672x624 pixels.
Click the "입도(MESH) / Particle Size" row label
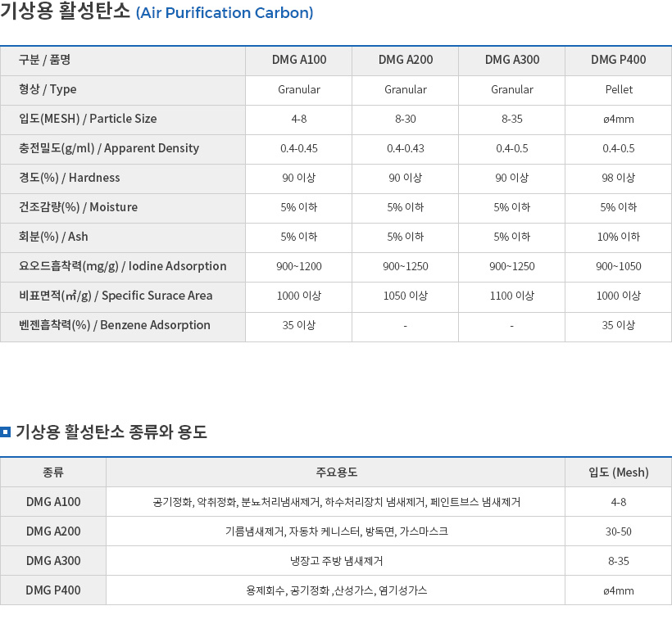88,119
